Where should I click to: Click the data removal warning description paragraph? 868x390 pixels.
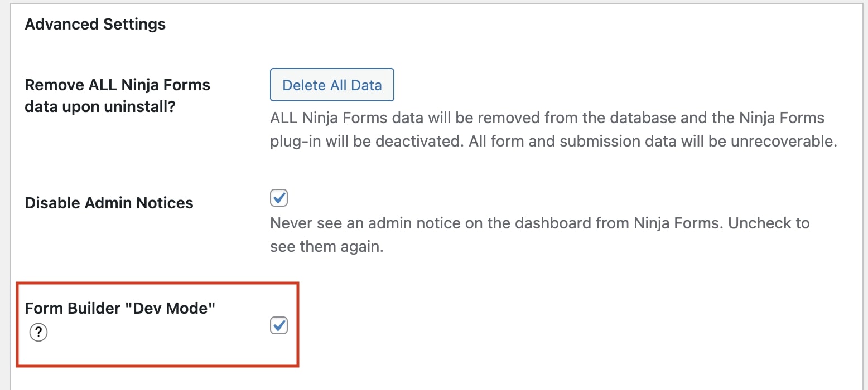(553, 130)
